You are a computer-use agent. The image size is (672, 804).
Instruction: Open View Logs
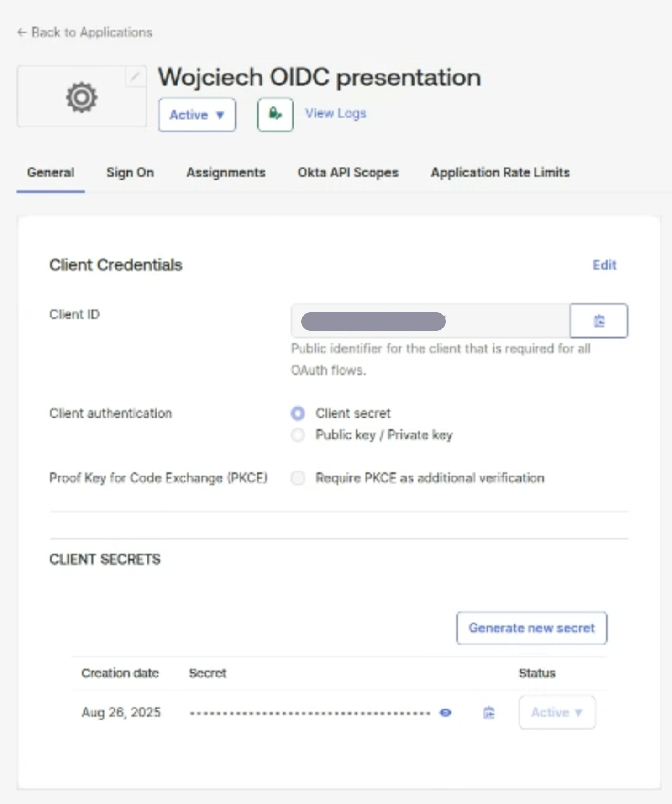[x=335, y=113]
